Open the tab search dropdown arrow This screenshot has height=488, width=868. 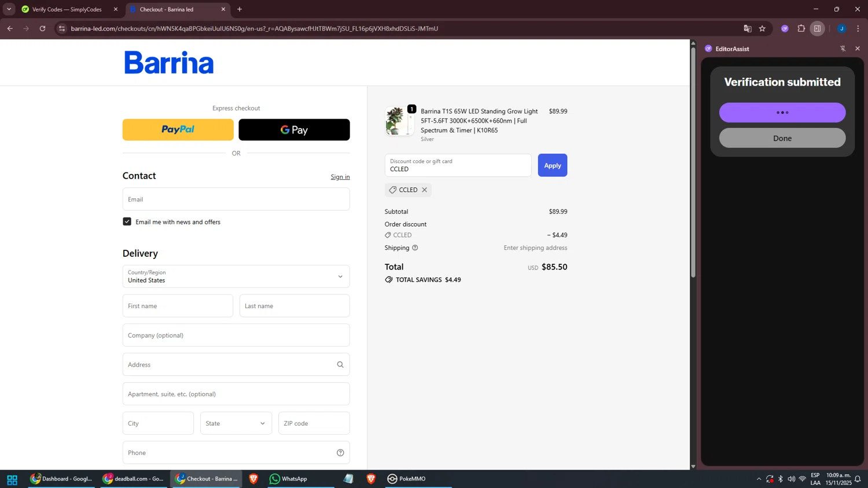pos(9,9)
